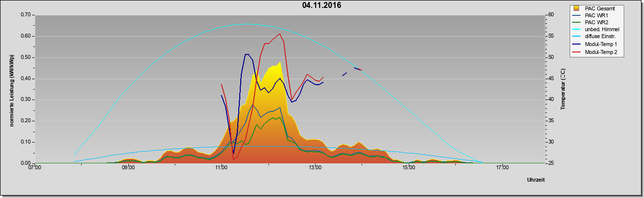
Task: Click the 07:00 time axis label
Action: (x=35, y=168)
